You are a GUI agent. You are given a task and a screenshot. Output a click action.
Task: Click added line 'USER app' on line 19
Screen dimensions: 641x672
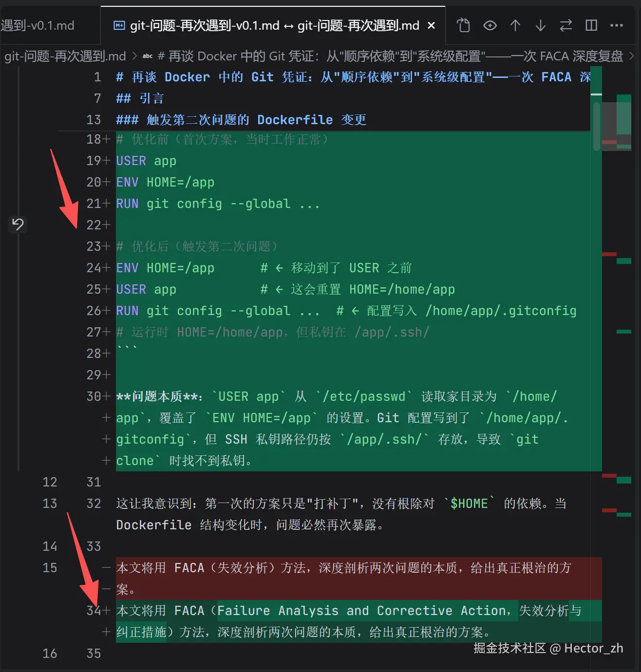(146, 161)
